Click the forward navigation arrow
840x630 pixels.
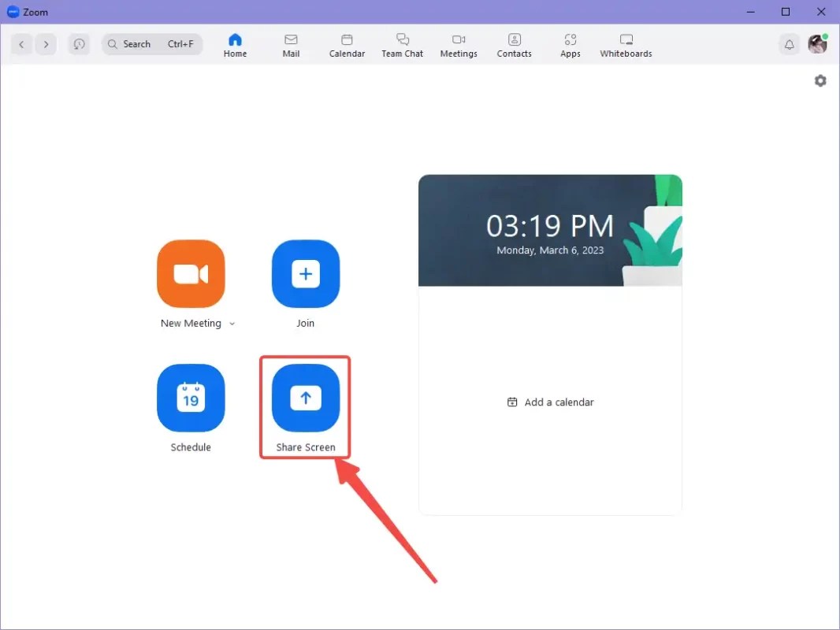coord(46,44)
